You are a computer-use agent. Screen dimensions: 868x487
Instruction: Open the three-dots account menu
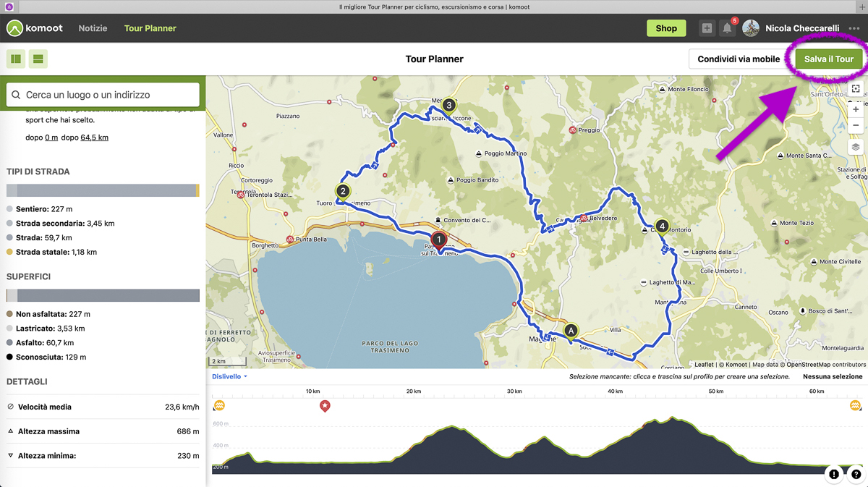tap(854, 28)
